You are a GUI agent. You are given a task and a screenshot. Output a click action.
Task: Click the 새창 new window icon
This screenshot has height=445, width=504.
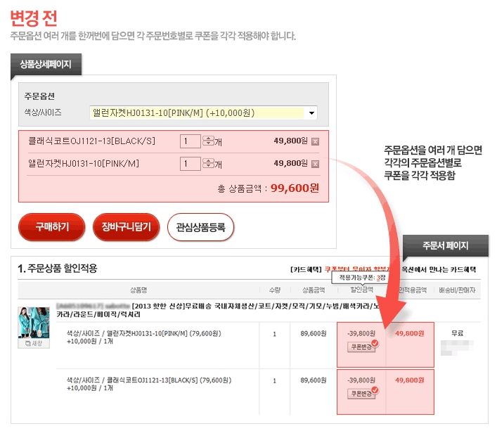click(30, 343)
